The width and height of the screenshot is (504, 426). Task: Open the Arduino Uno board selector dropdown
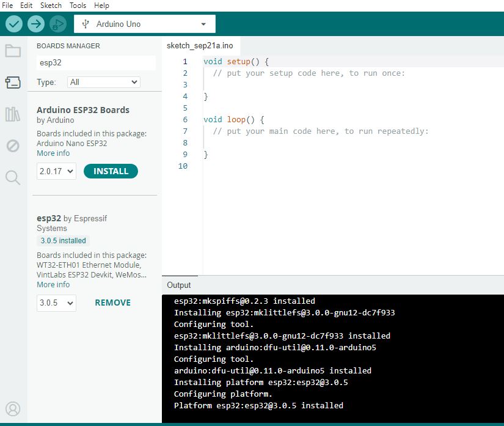[x=145, y=24]
